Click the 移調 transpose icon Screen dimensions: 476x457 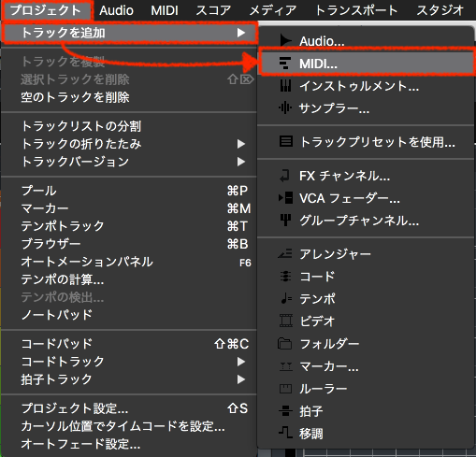tap(285, 433)
